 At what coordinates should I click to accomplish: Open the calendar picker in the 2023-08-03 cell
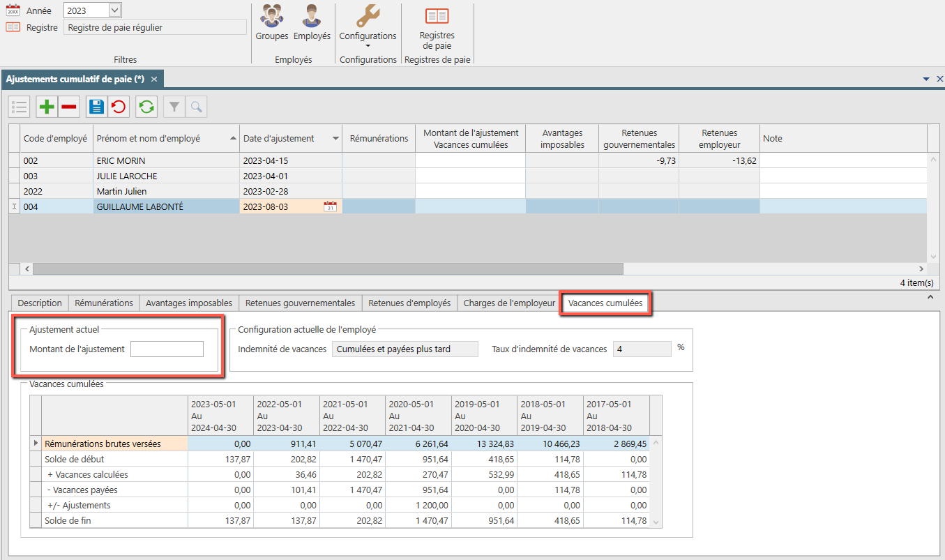[x=331, y=206]
